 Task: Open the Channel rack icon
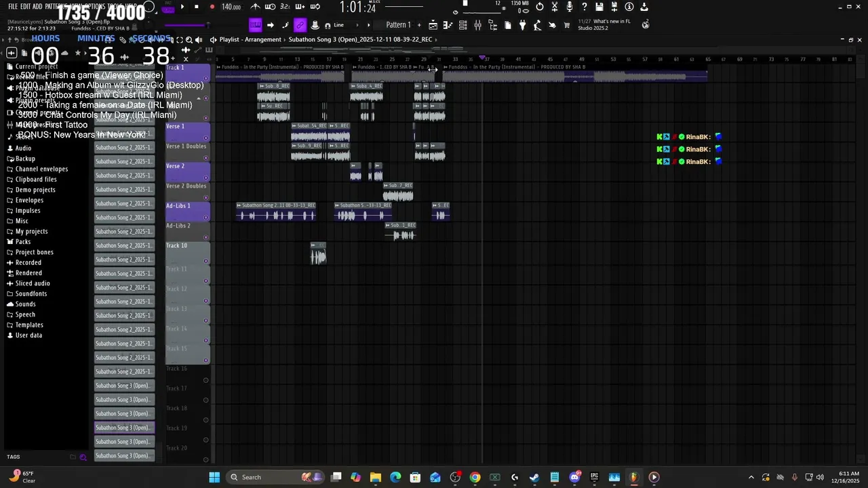[463, 25]
